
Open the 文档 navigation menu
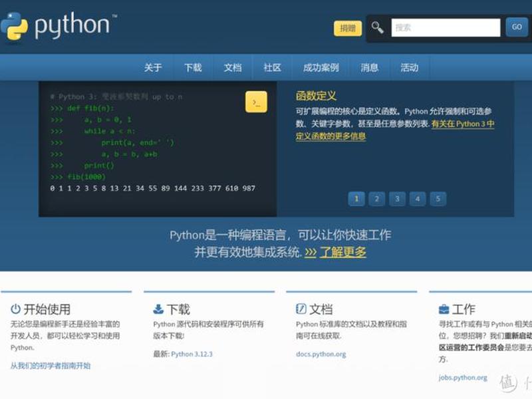tap(233, 68)
